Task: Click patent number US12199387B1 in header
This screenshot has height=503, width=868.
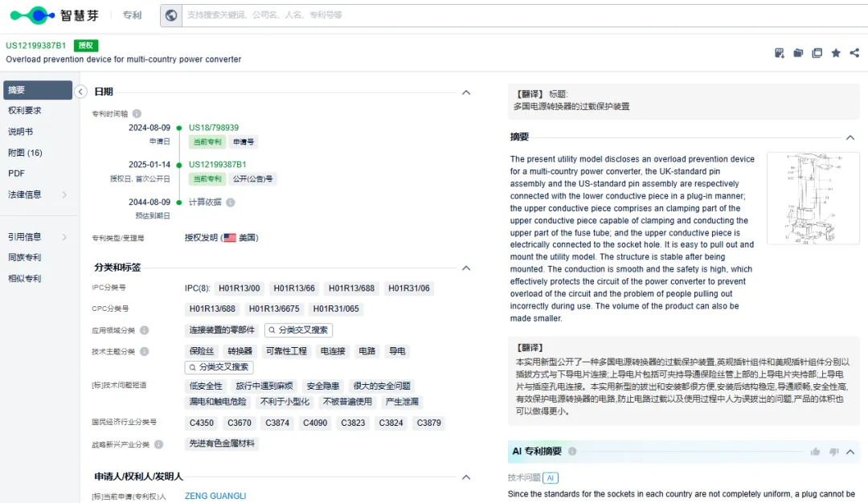Action: coord(36,45)
